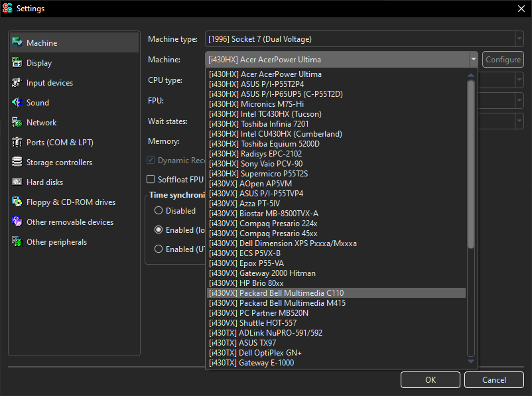Screen dimensions: 532x396
Task: Click the Other removable devices icon
Action: 17,222
